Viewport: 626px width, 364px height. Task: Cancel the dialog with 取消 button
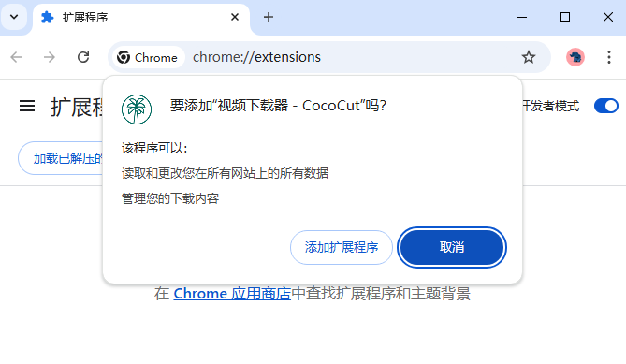(452, 247)
